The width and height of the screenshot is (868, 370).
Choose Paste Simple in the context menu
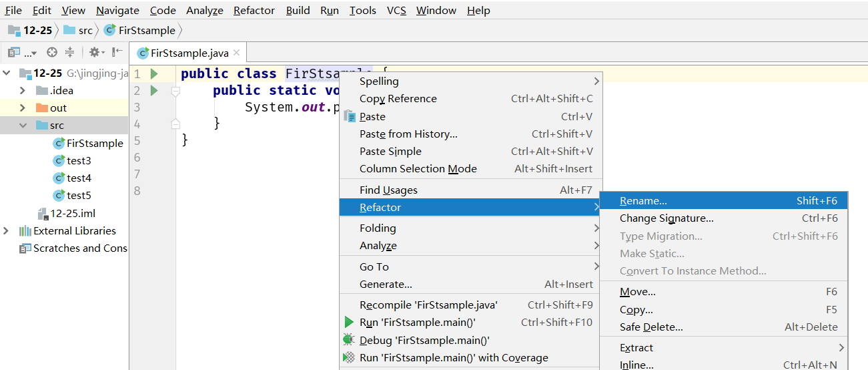pyautogui.click(x=471, y=152)
